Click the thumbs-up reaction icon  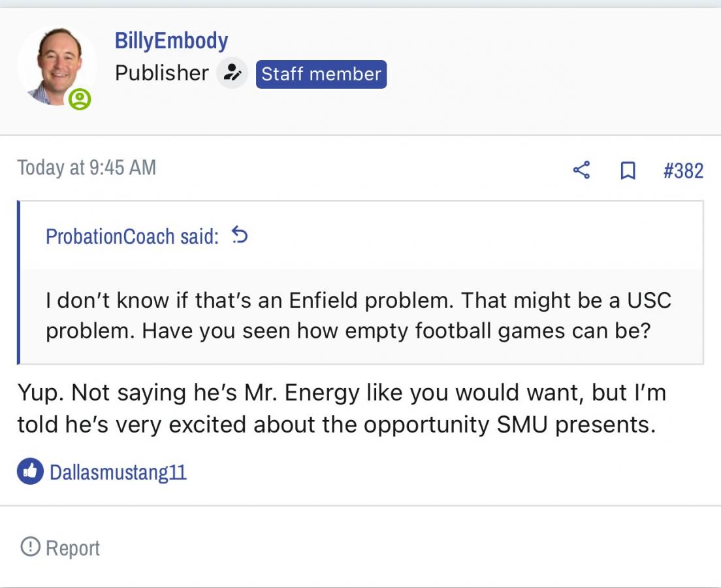pos(30,471)
